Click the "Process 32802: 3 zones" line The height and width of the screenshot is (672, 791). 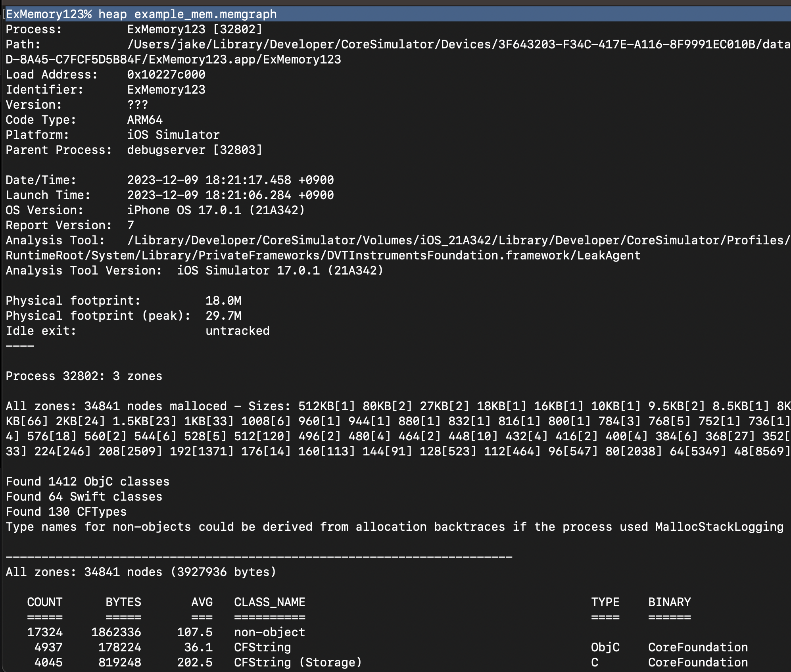[x=84, y=376]
